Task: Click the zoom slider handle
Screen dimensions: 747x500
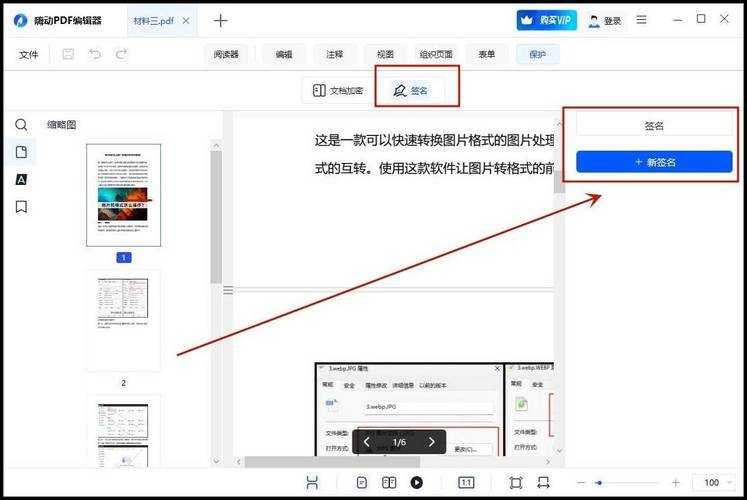Action: click(x=599, y=483)
